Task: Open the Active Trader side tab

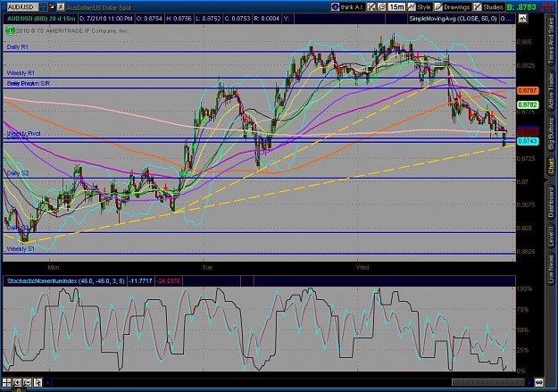Action: (x=551, y=93)
